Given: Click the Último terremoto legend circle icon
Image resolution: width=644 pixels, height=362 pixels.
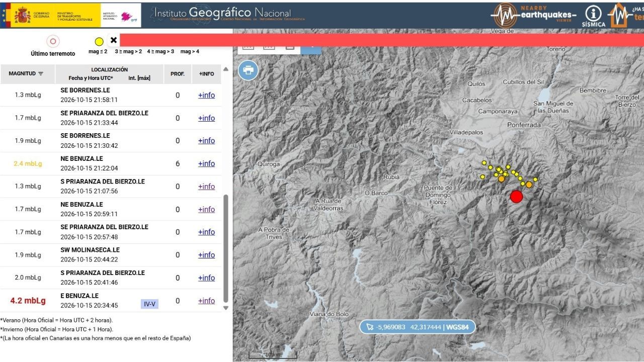Looking at the screenshot, I should coord(53,42).
